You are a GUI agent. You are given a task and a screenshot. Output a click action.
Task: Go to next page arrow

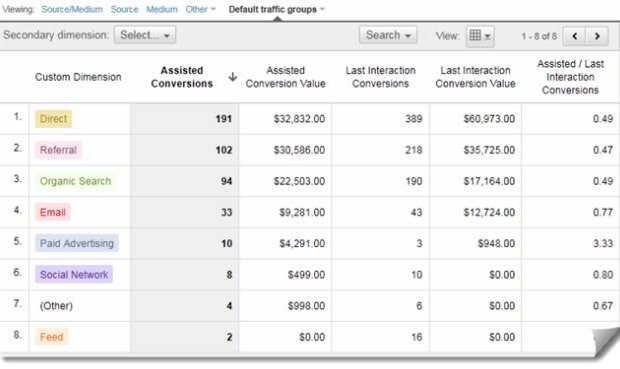tap(597, 36)
